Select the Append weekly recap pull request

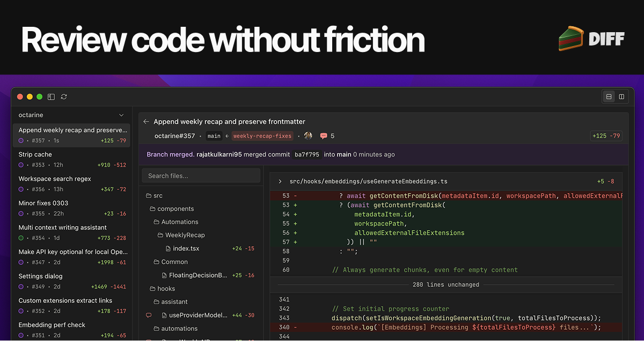pos(71,136)
